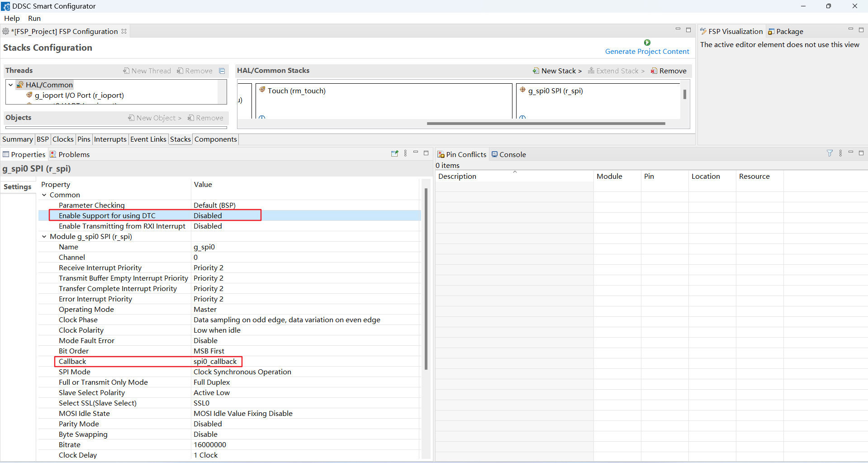Click the Pin Conflicts filter icon
The width and height of the screenshot is (868, 463).
[830, 153]
